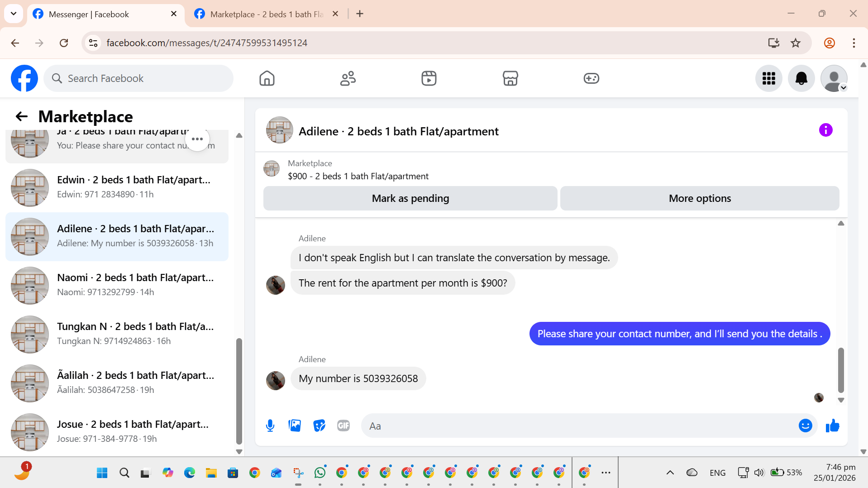
Task: Select the Adilene conversation in the list
Action: click(x=117, y=236)
